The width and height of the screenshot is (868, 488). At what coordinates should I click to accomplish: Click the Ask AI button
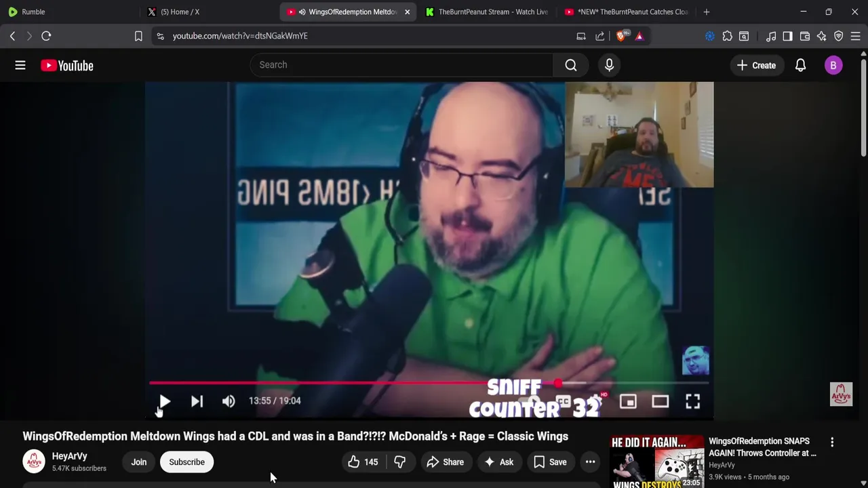tap(498, 462)
